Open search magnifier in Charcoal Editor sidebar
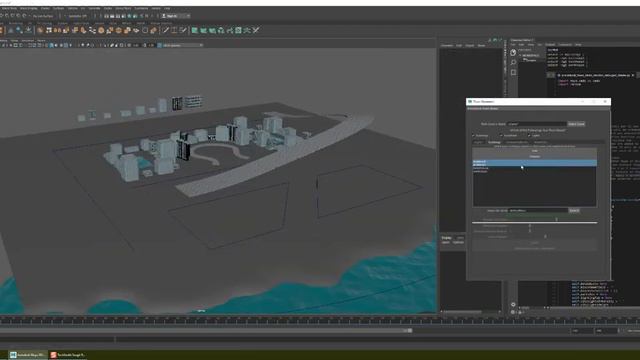The height and width of the screenshot is (360, 640). pos(513,62)
